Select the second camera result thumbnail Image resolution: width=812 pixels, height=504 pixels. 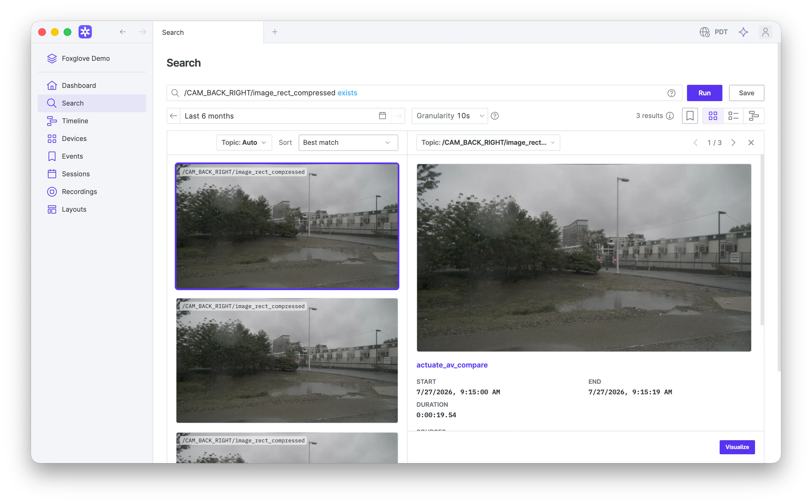[x=287, y=360]
